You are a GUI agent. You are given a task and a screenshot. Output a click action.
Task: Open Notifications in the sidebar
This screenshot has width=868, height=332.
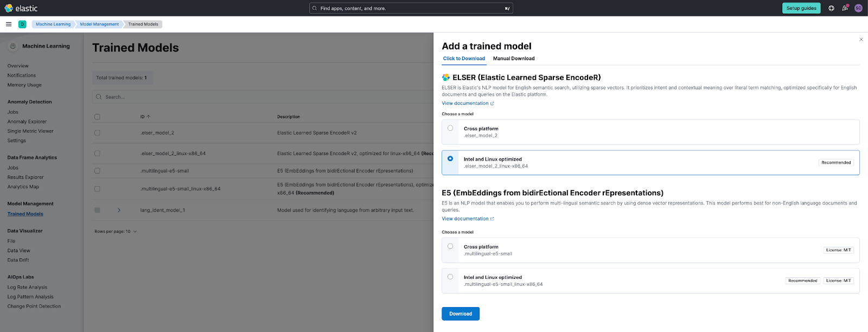(22, 75)
